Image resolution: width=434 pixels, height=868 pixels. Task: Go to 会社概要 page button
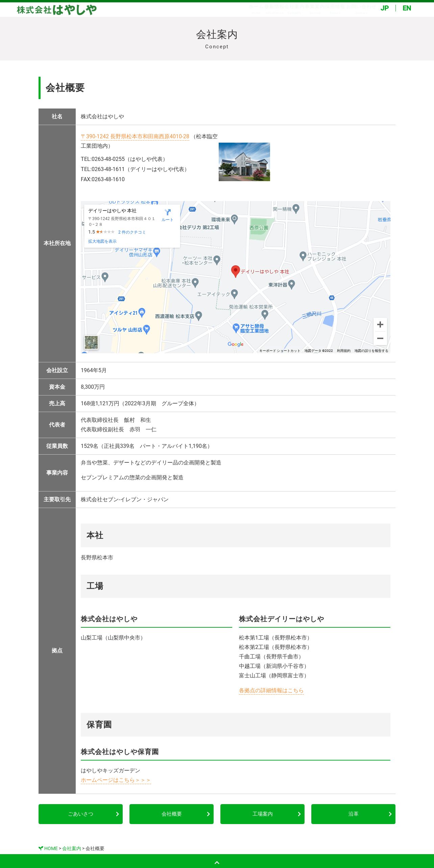click(171, 814)
